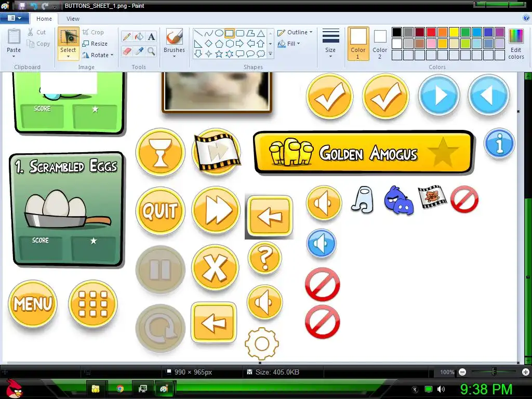Open the Rotate dropdown

[x=97, y=55]
